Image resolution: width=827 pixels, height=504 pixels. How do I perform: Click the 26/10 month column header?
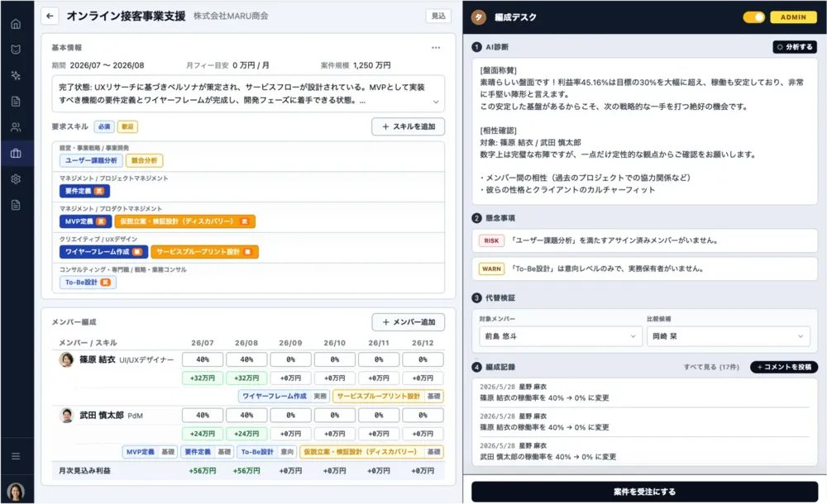pyautogui.click(x=334, y=343)
